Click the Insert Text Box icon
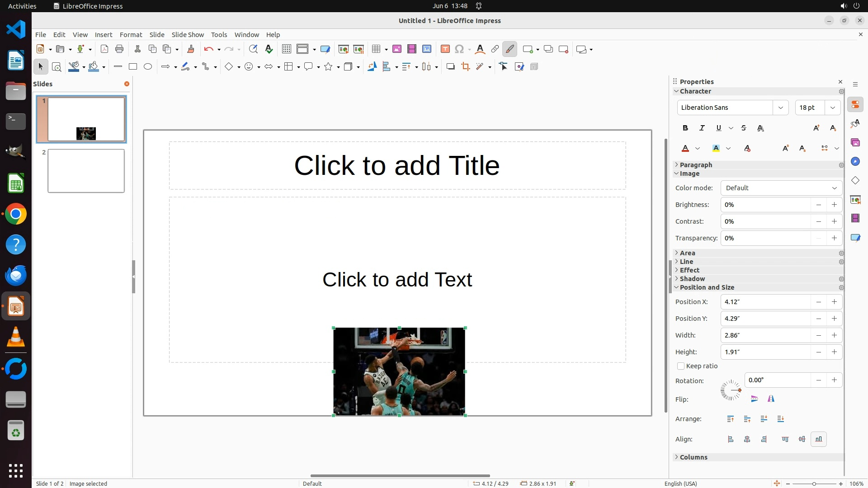868x488 pixels. coord(445,49)
